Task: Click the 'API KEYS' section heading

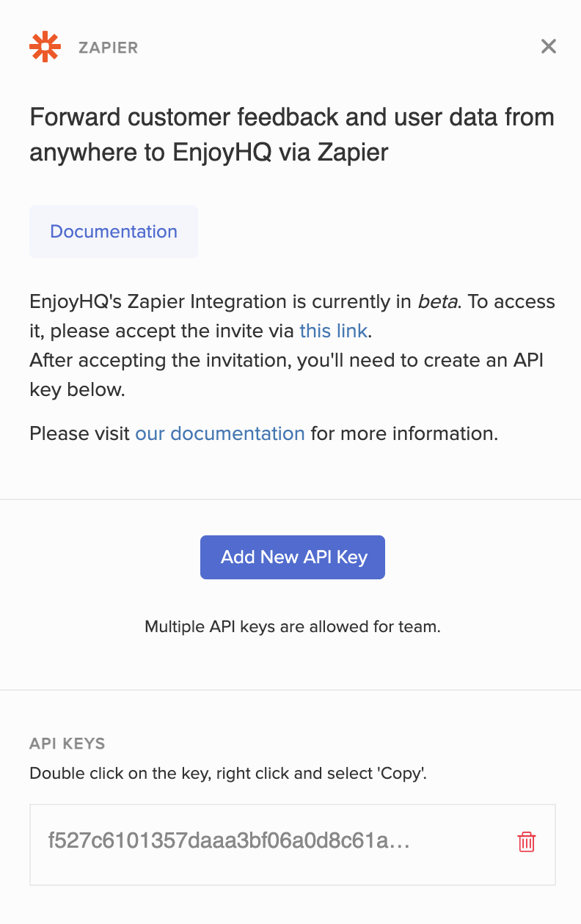Action: (67, 744)
